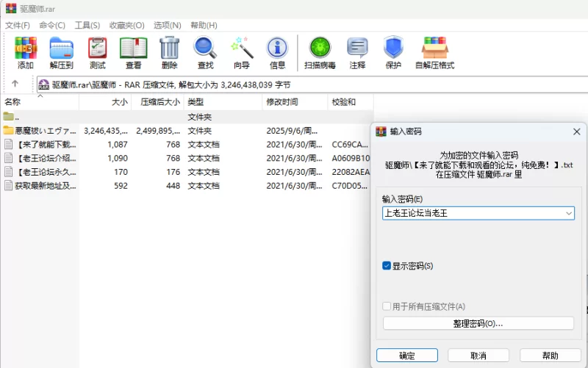Launch the 向导 (Wizard) wand icon
Viewport: 588px width, 368px height.
click(242, 48)
